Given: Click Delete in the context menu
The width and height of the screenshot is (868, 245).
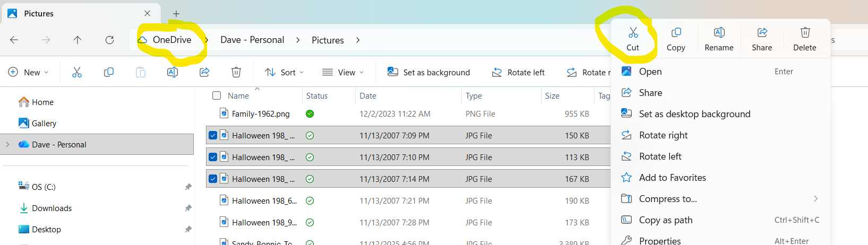Looking at the screenshot, I should coord(805,40).
